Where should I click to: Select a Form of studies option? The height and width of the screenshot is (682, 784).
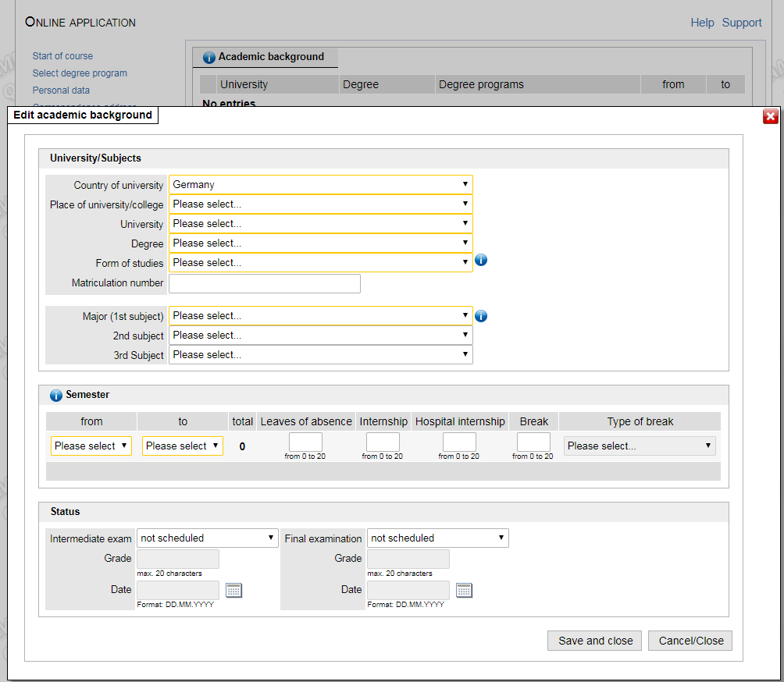click(320, 262)
